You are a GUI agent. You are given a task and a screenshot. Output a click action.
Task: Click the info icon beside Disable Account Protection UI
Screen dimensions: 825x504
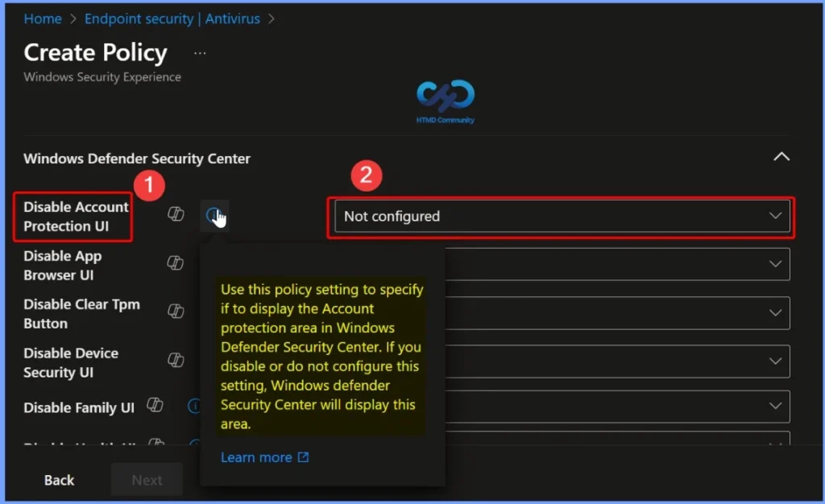pyautogui.click(x=214, y=214)
